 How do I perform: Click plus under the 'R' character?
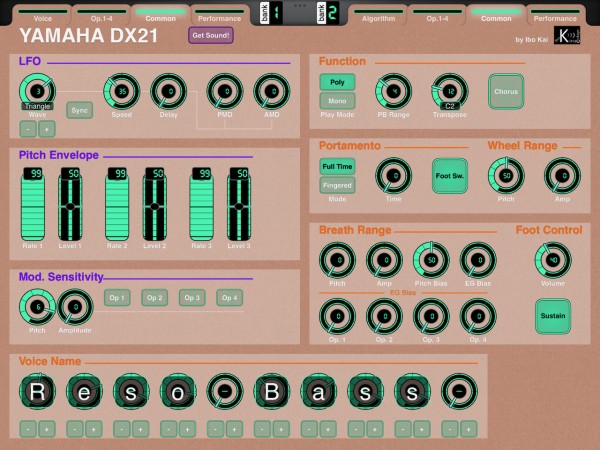pos(47,429)
